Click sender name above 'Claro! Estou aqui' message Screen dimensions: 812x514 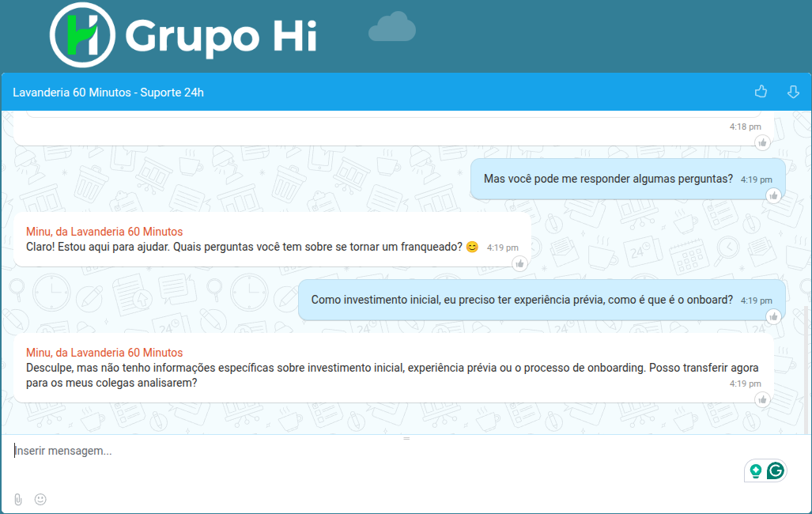coord(104,232)
